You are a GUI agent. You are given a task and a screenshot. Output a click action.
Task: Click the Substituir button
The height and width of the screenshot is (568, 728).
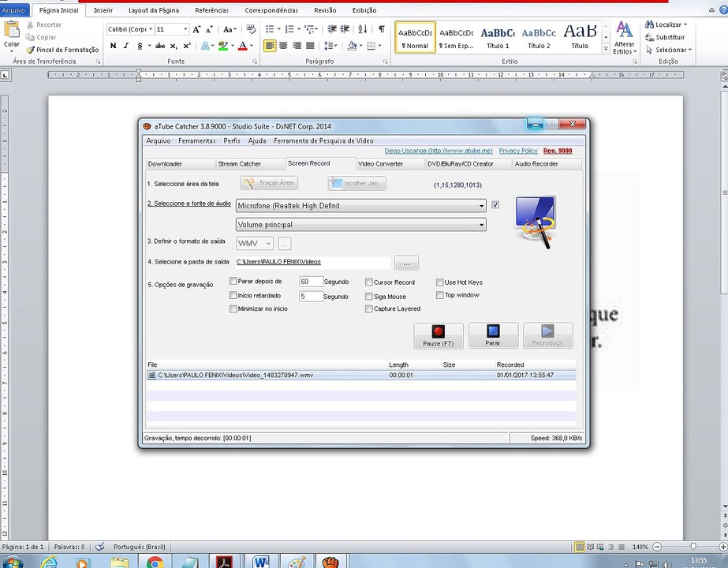(x=666, y=37)
